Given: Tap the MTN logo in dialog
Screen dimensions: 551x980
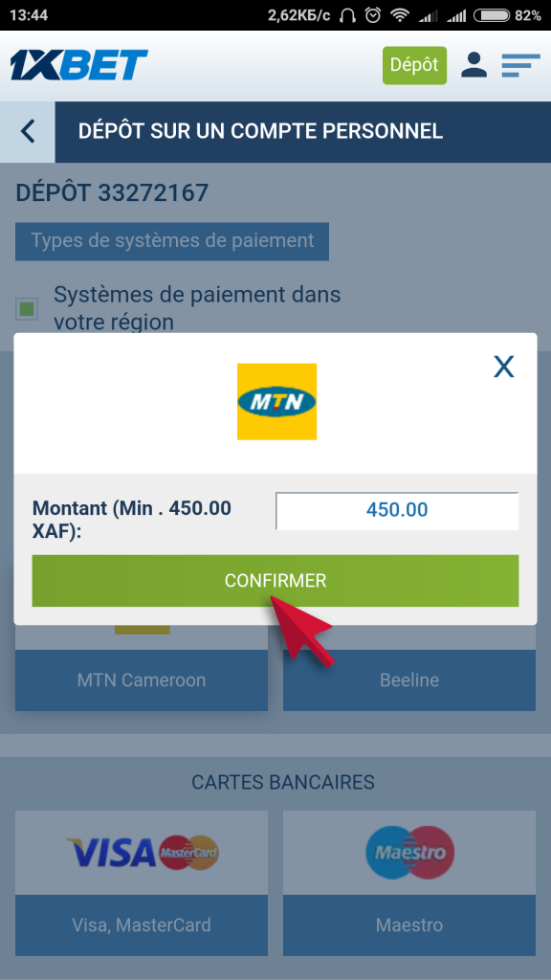Looking at the screenshot, I should [276, 401].
